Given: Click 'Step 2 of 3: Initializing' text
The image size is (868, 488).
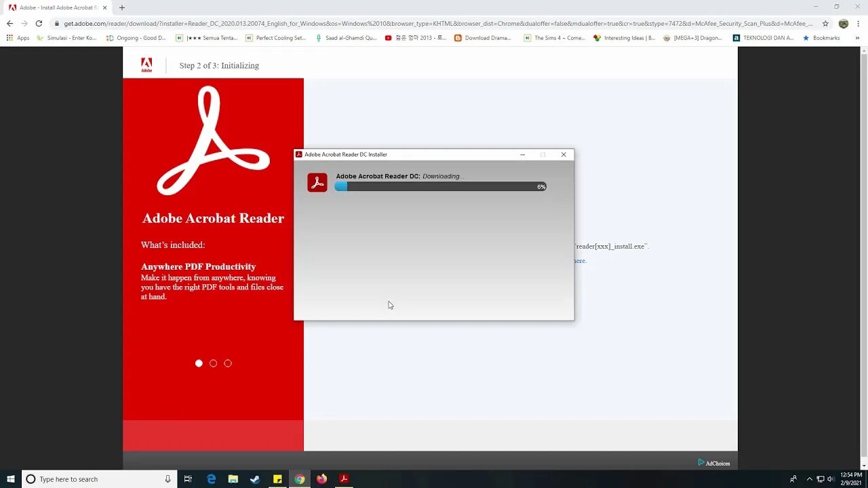Looking at the screenshot, I should (219, 66).
